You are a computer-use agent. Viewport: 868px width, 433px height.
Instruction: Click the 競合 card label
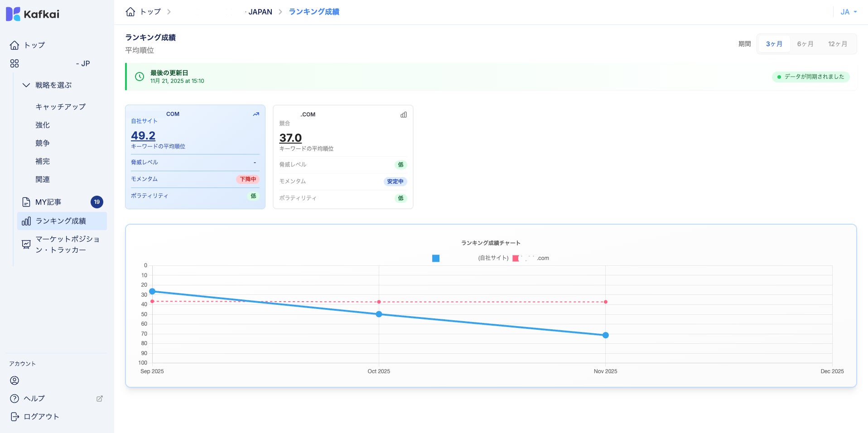285,124
